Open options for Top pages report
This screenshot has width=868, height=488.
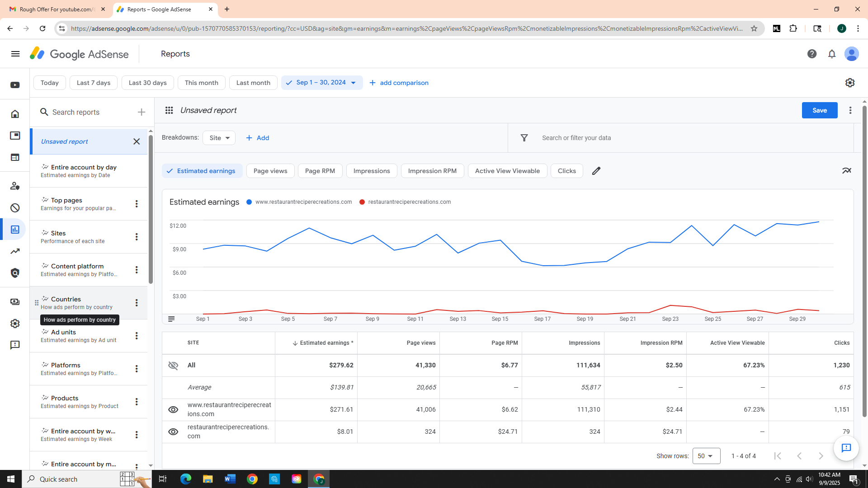(137, 204)
